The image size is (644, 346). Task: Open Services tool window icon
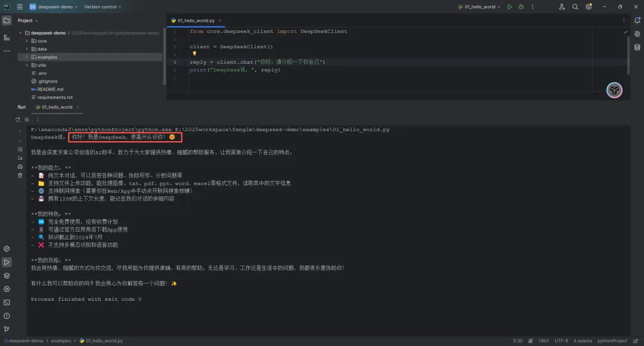[x=7, y=289]
